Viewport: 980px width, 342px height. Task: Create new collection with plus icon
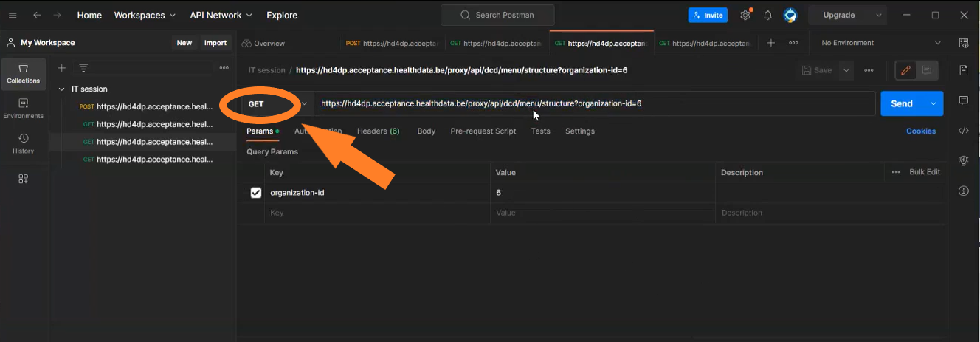pyautogui.click(x=62, y=68)
